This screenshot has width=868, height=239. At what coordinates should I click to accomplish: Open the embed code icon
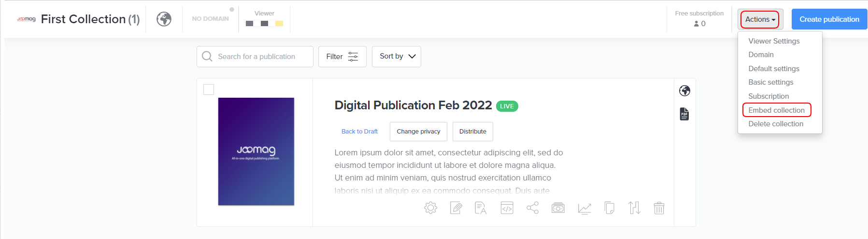[507, 208]
